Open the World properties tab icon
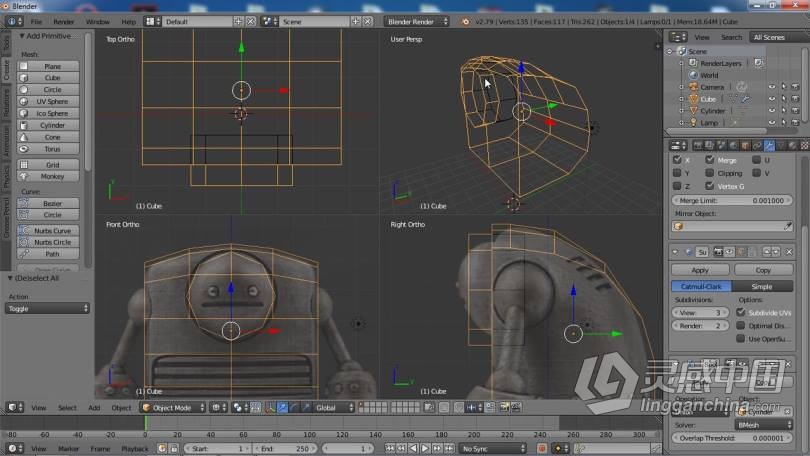Screen dimensions: 810x456 coord(733,146)
